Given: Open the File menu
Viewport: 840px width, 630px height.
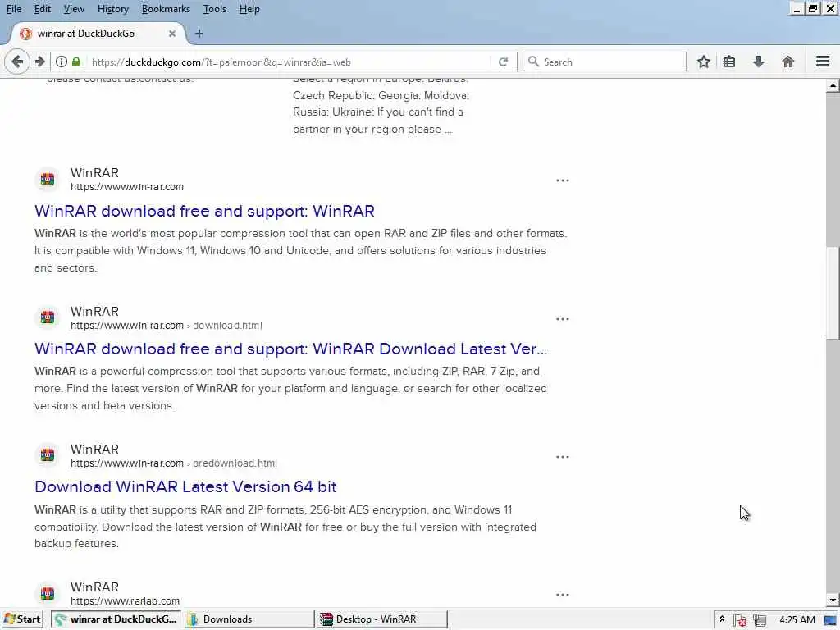Looking at the screenshot, I should pyautogui.click(x=14, y=9).
